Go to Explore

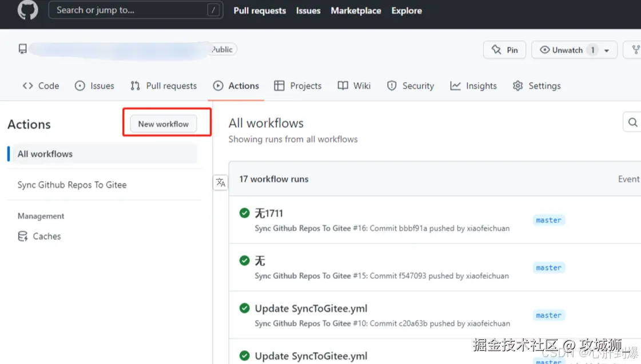(x=407, y=11)
